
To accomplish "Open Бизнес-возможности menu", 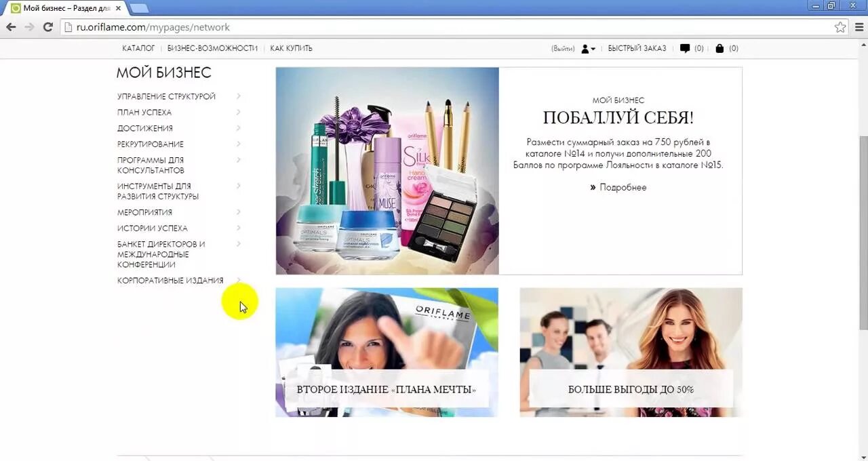I will pos(212,49).
